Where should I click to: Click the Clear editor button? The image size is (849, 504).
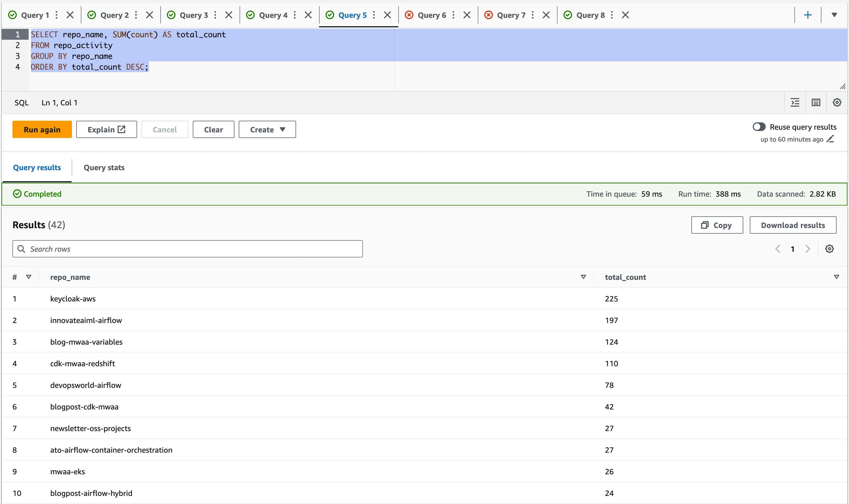(x=214, y=129)
